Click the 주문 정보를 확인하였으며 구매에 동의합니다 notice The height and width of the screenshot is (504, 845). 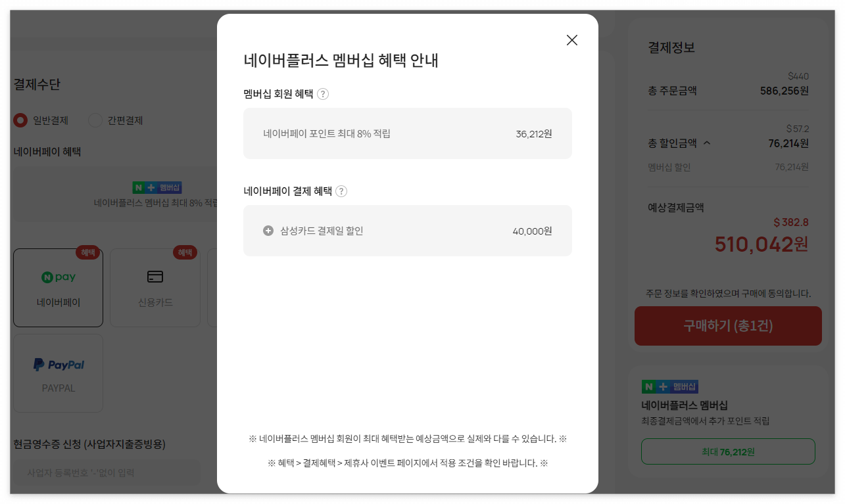pyautogui.click(x=728, y=293)
